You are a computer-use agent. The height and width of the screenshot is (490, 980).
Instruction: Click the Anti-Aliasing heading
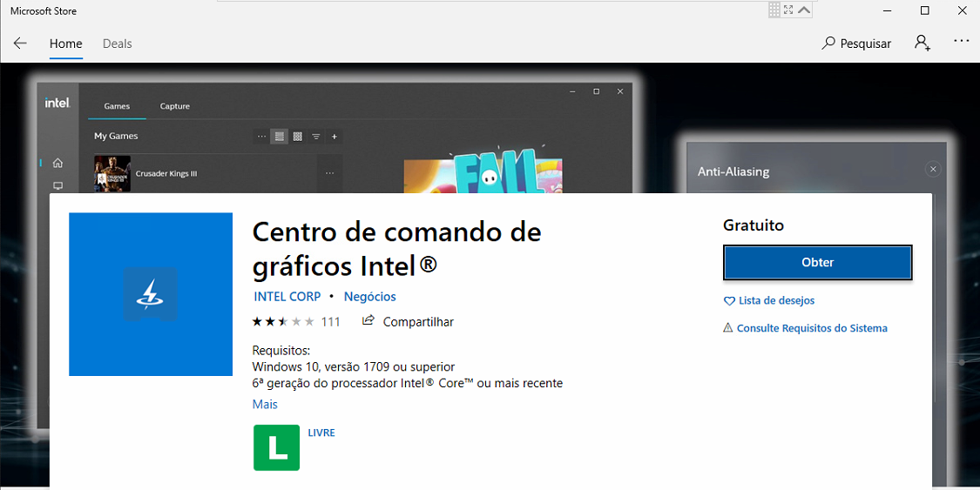coord(733,171)
